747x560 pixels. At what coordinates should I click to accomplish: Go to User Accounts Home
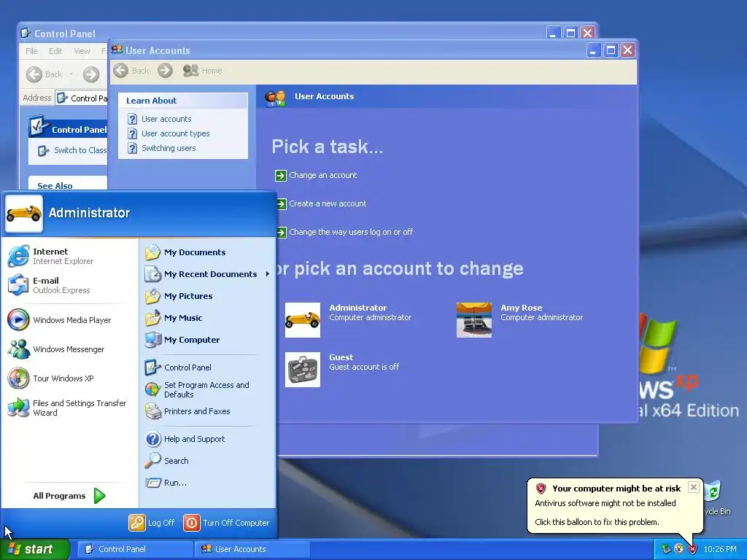pyautogui.click(x=203, y=71)
